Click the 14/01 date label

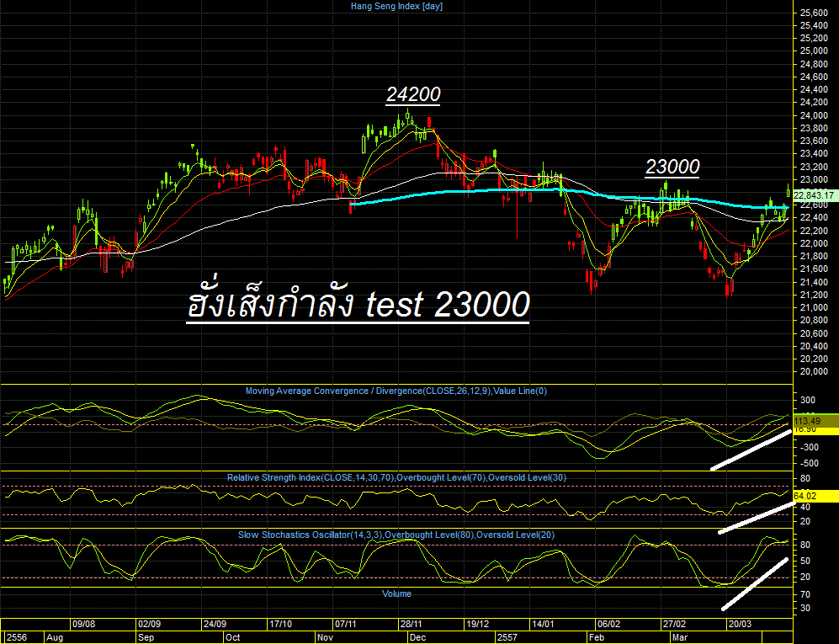543,624
